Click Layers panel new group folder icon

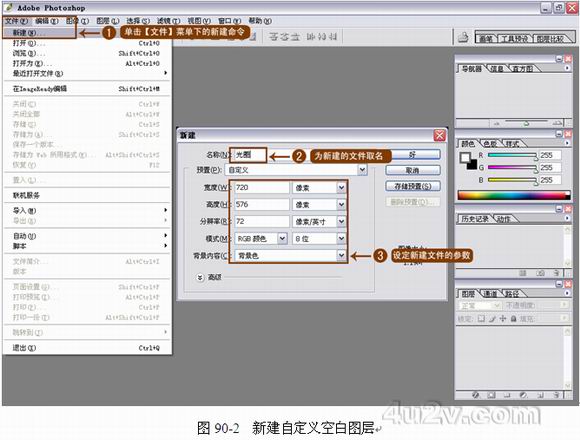[507, 395]
